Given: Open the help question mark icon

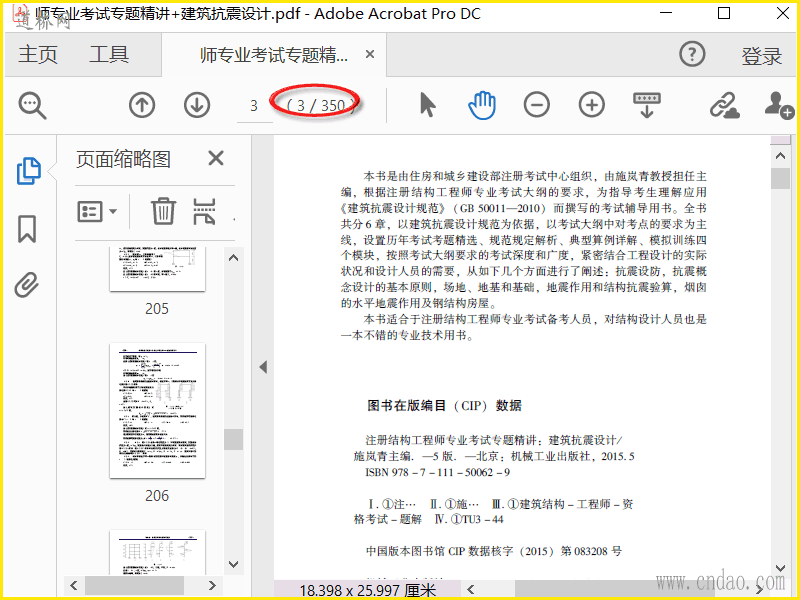Looking at the screenshot, I should point(692,54).
